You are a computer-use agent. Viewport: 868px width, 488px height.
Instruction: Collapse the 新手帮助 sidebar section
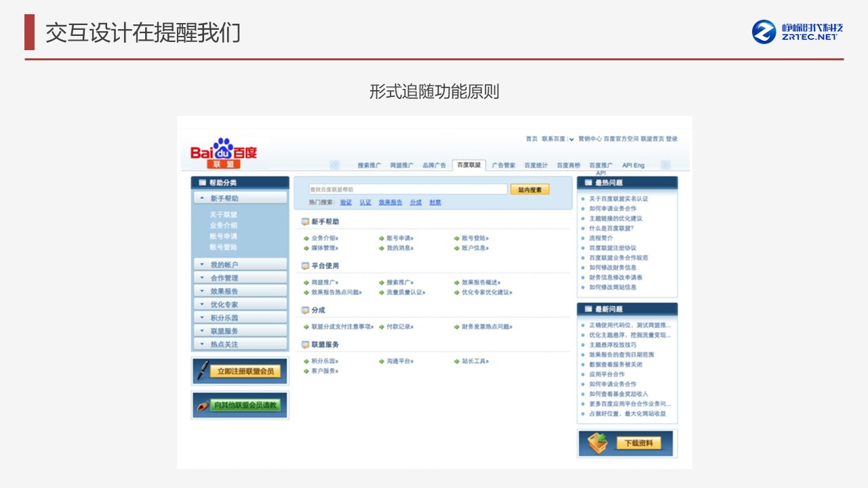coord(240,199)
